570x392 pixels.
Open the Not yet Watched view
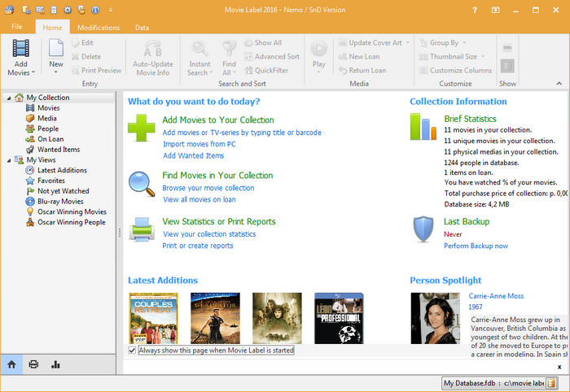[x=63, y=191]
